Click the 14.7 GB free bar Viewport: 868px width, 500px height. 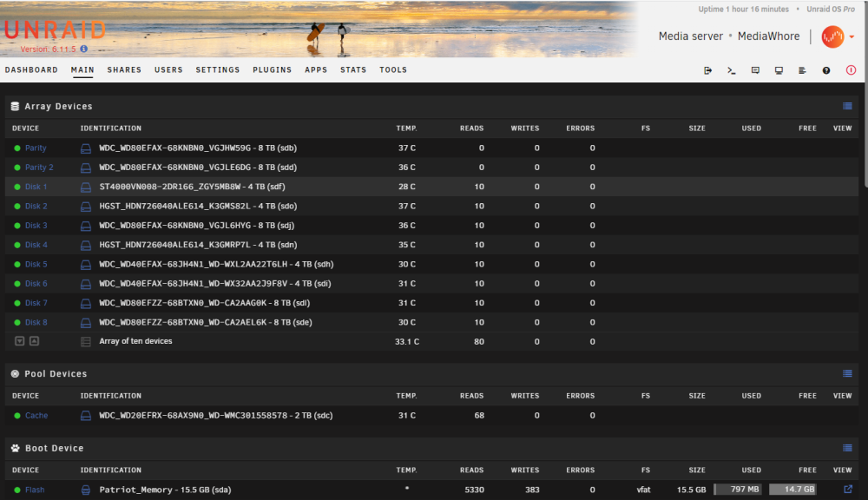tap(792, 489)
